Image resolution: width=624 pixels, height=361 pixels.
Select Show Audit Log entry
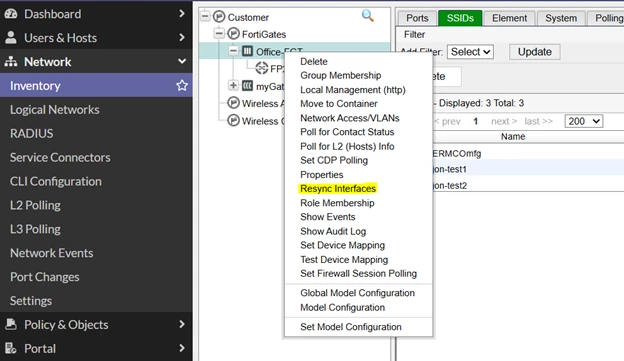(x=333, y=231)
